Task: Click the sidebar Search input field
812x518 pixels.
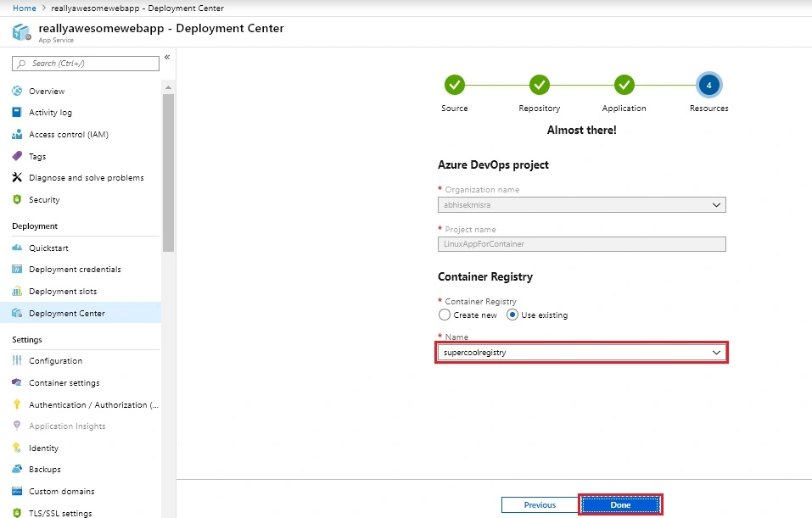Action: pos(86,63)
